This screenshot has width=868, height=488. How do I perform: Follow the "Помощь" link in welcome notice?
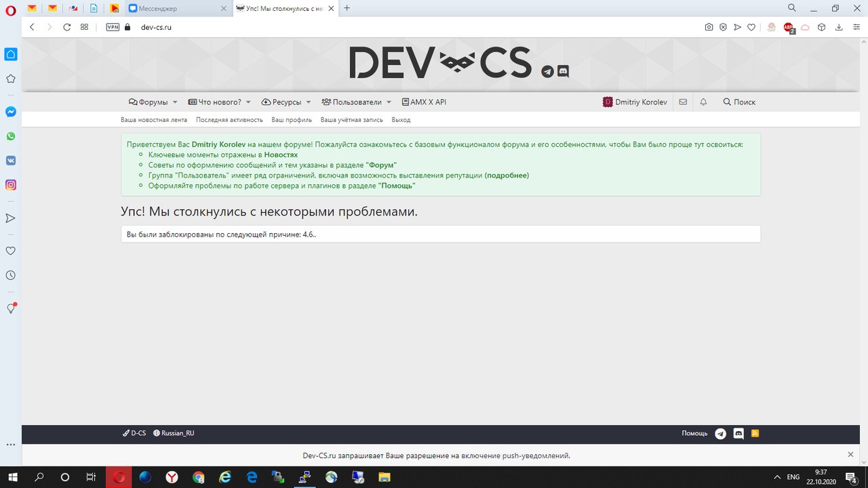click(397, 185)
